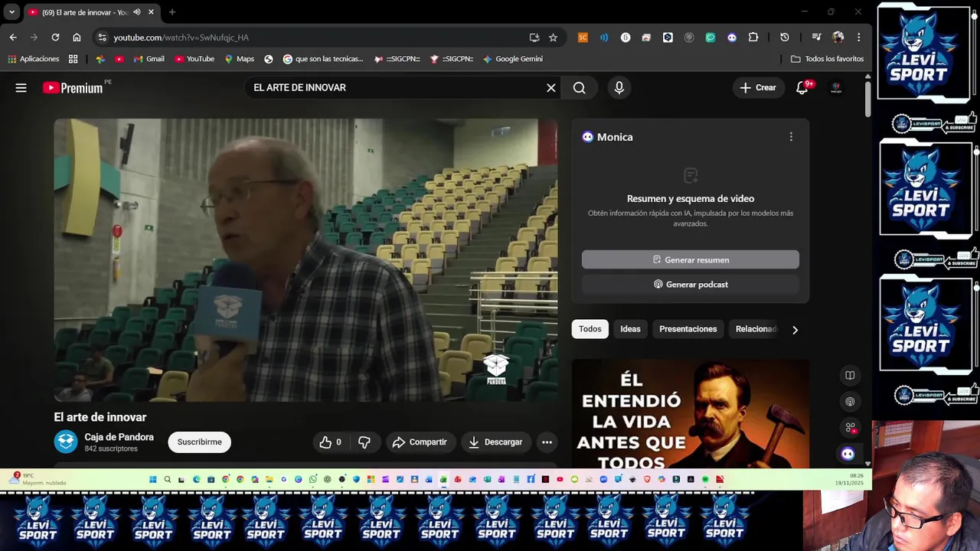Start voice search with microphone icon
Image resolution: width=980 pixels, height=551 pixels.
coord(619,88)
